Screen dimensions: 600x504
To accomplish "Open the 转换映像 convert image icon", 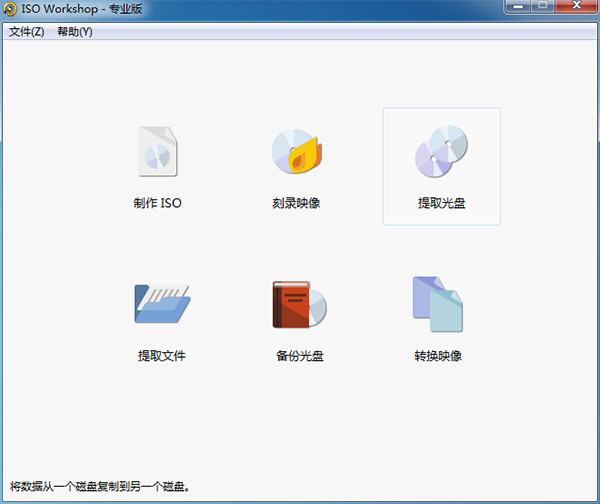I will (x=438, y=304).
